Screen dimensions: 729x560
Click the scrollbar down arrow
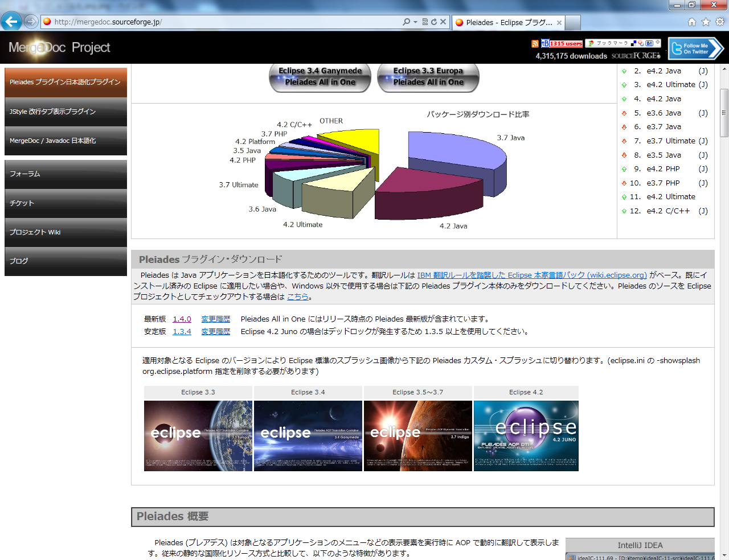tap(724, 555)
